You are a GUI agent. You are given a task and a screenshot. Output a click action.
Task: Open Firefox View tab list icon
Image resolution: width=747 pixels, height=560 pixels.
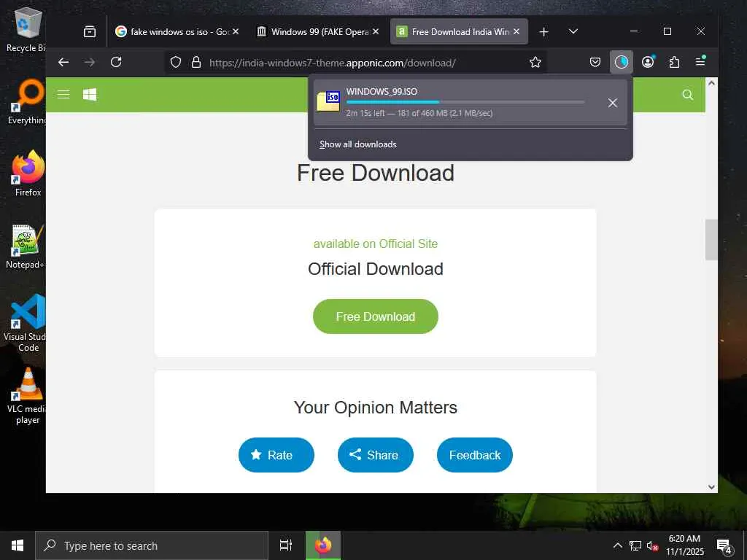[x=90, y=32]
